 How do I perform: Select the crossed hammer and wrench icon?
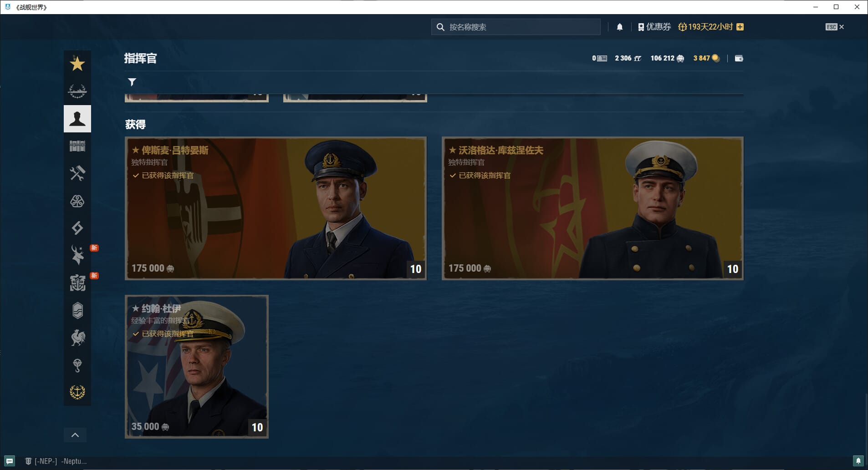(x=77, y=173)
